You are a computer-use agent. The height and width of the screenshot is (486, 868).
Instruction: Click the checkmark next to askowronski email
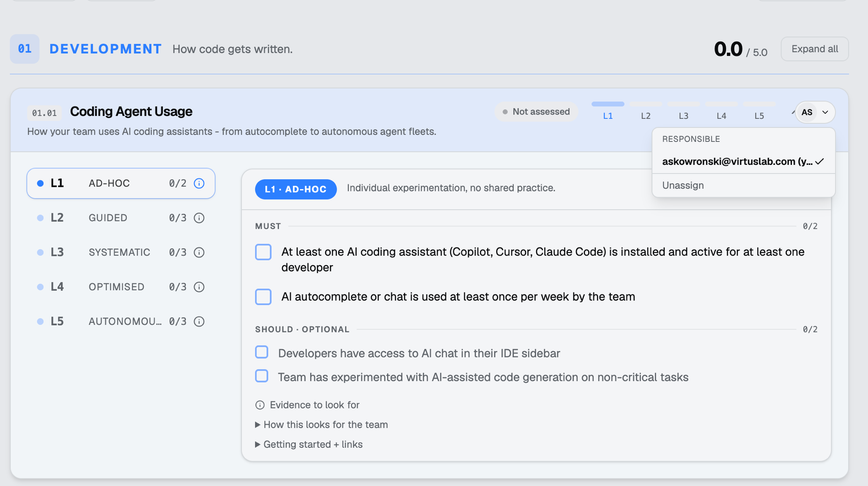click(819, 161)
